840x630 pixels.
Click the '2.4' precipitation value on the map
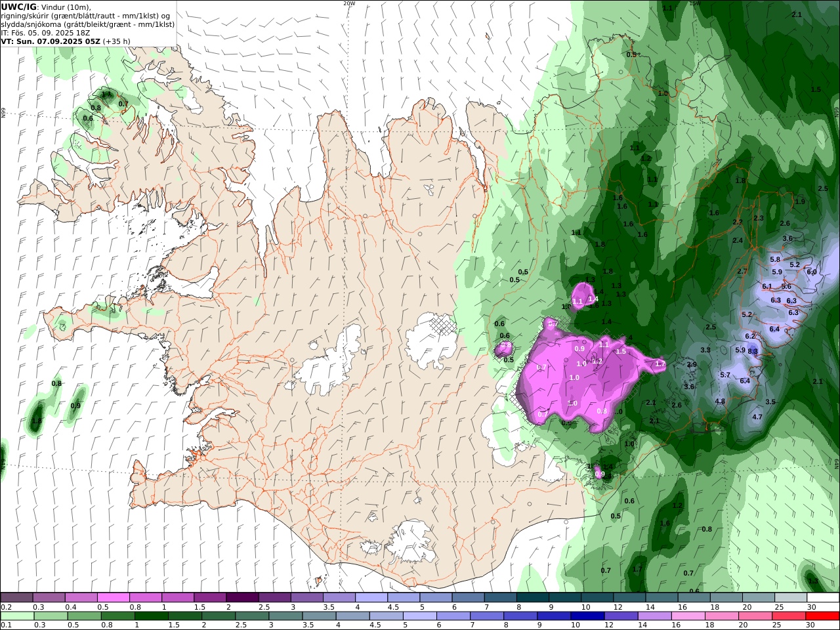coord(738,241)
